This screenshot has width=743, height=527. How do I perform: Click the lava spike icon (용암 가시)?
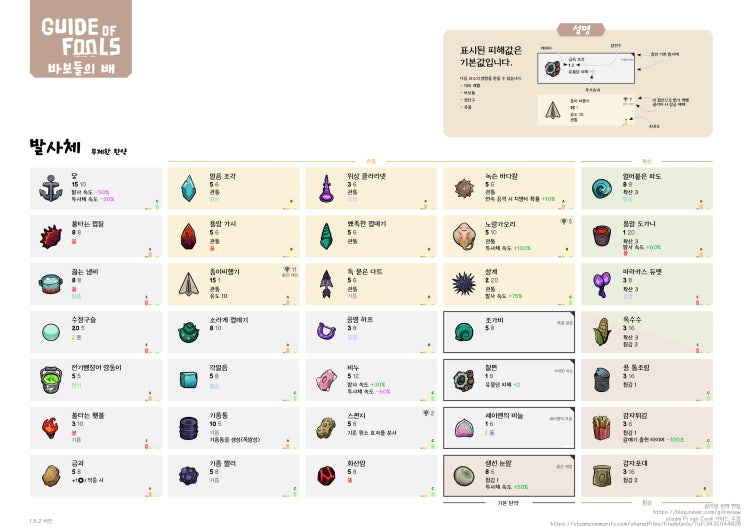(x=189, y=236)
